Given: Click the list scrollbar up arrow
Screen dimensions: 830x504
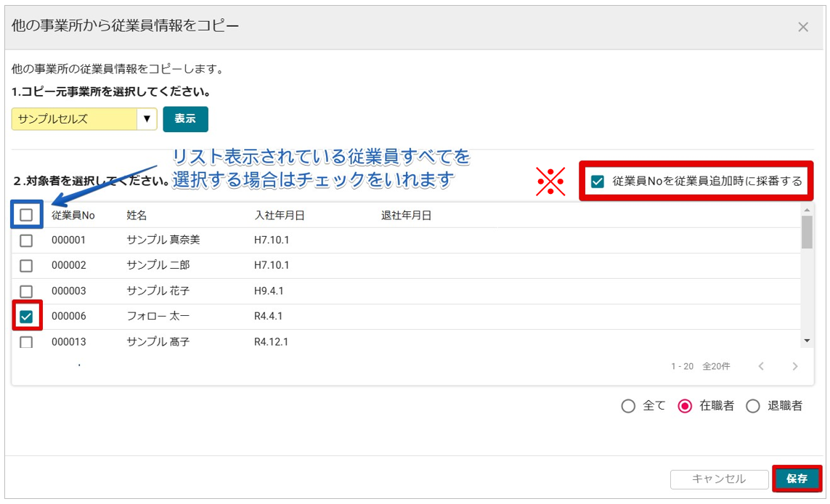Looking at the screenshot, I should coord(807,210).
